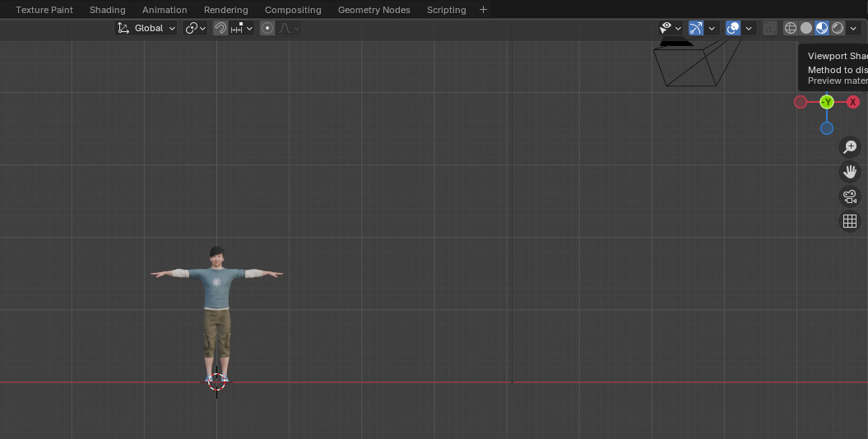The width and height of the screenshot is (868, 439).
Task: Click the hand pan view icon
Action: point(850,172)
